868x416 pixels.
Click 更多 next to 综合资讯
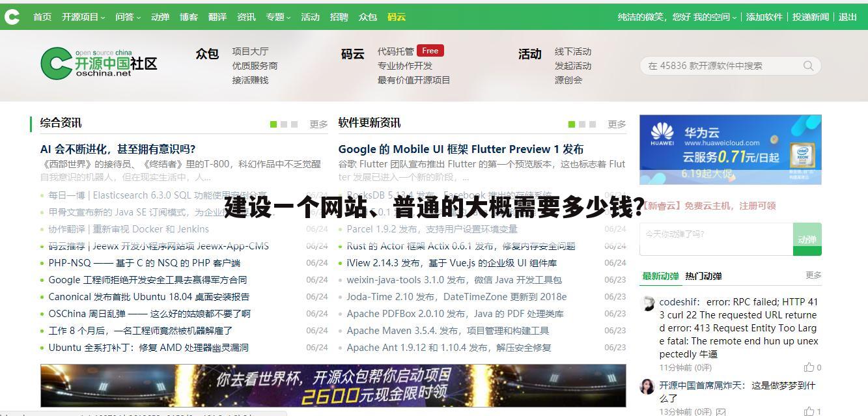(318, 124)
